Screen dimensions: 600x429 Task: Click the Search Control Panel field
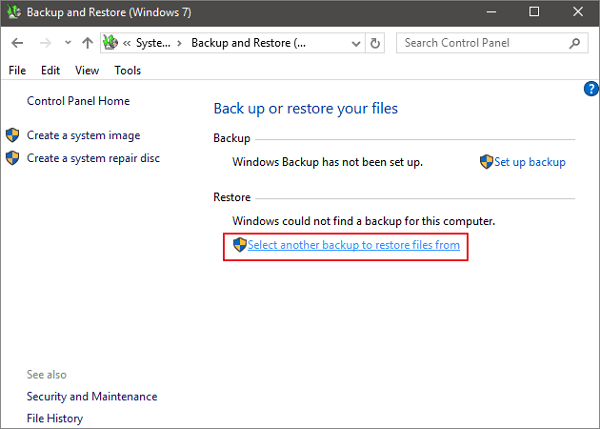pyautogui.click(x=480, y=43)
